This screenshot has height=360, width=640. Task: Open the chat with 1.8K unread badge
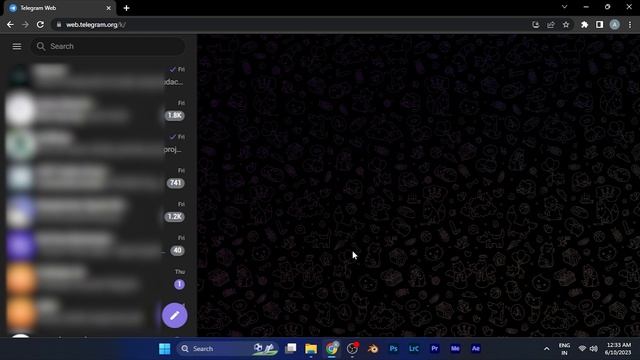98,110
